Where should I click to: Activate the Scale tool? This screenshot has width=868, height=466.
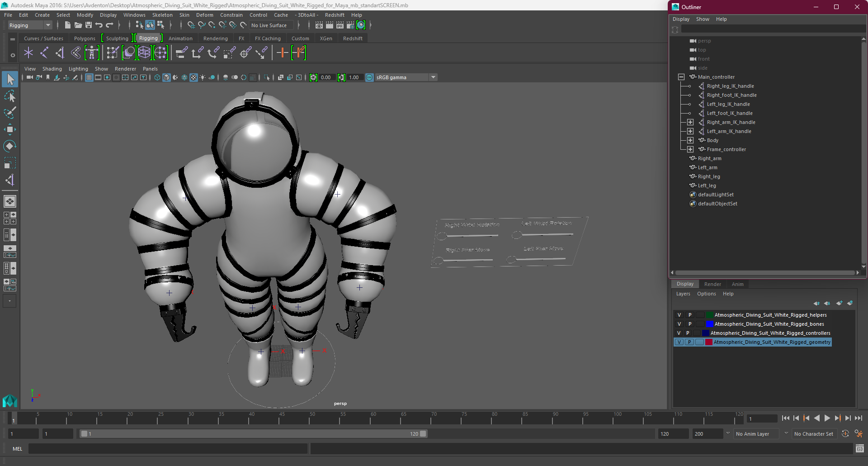10,163
